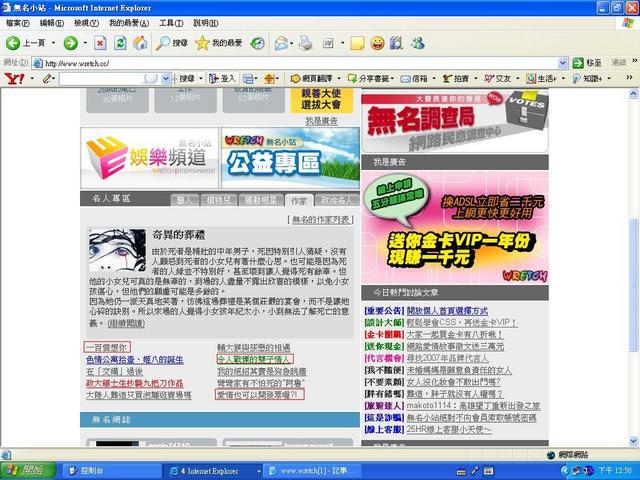Viewport: 640px width, 480px height.
Task: Switch to the 作家 tab in 名人專區
Action: point(299,200)
